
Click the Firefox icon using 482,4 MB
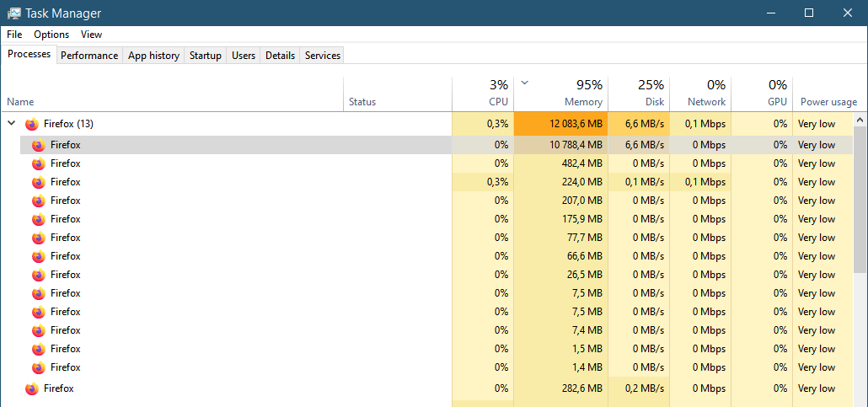point(38,163)
